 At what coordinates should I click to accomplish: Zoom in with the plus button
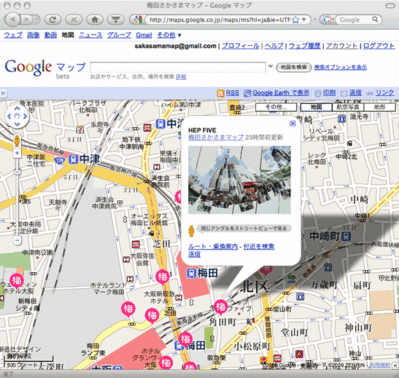[x=17, y=153]
